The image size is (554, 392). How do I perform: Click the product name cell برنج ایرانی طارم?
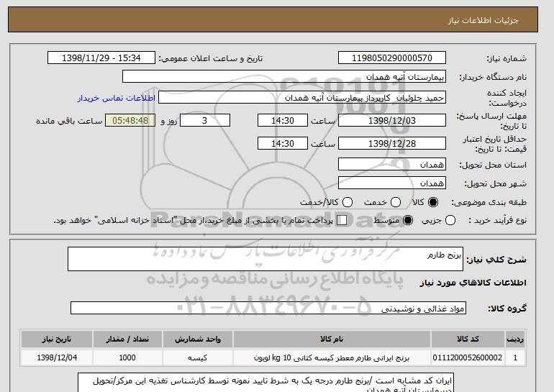pos(332,357)
